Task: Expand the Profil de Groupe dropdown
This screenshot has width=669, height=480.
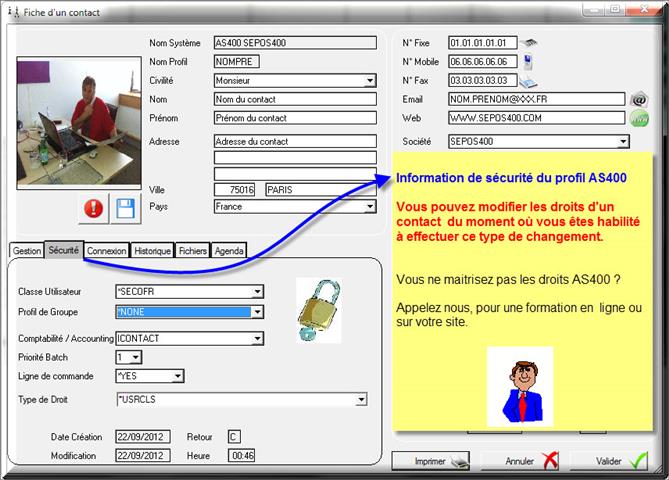Action: tap(257, 312)
